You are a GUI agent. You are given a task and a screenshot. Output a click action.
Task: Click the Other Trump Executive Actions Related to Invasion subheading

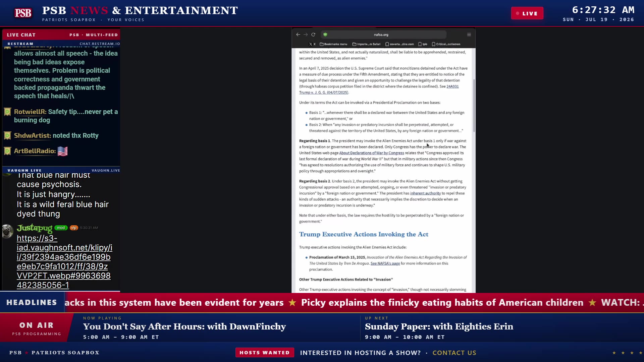point(346,280)
